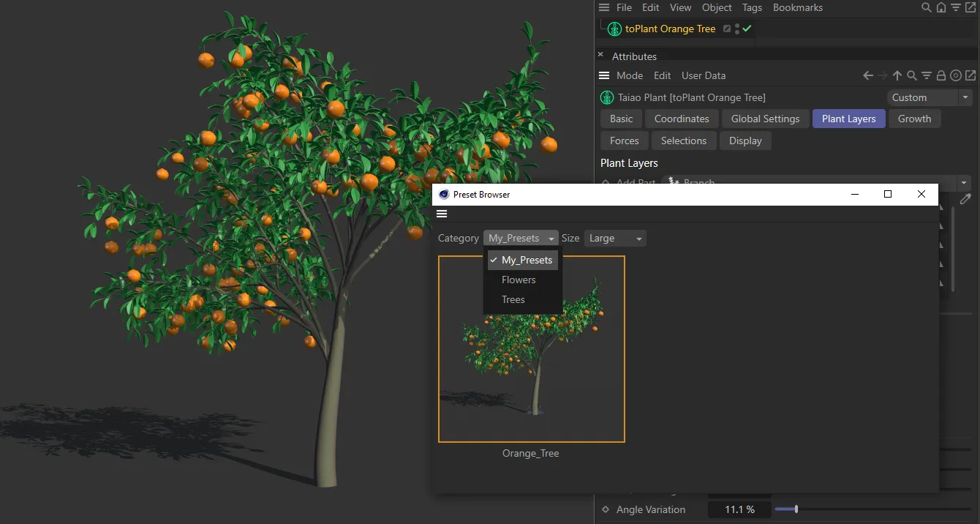Click the eyedropper picker beside the layers list
The height and width of the screenshot is (524, 980).
(965, 199)
